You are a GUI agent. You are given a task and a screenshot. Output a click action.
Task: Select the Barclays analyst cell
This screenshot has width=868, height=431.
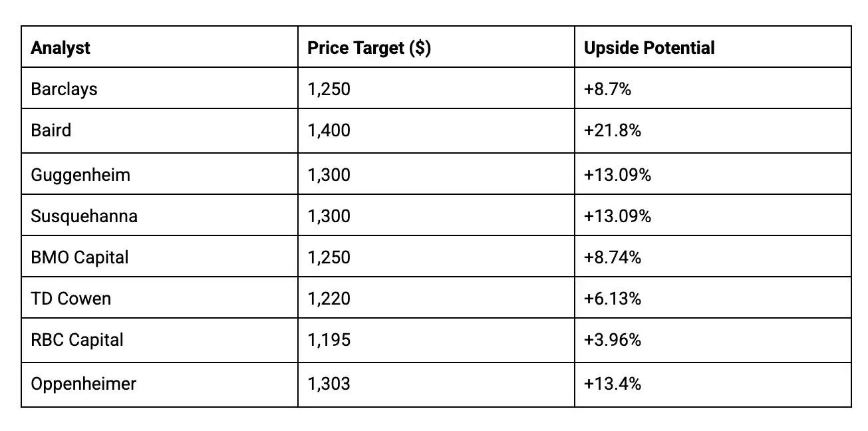(64, 88)
